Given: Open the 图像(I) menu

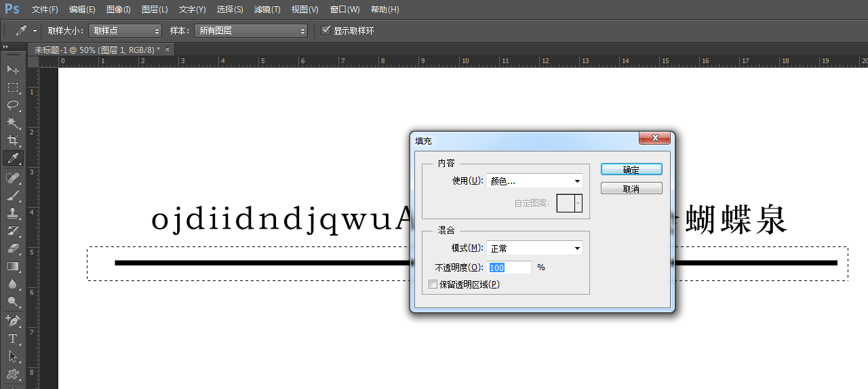Looking at the screenshot, I should [118, 10].
